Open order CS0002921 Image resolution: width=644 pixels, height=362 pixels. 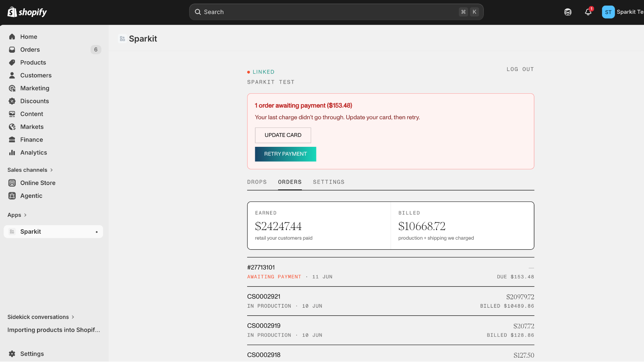point(390,301)
